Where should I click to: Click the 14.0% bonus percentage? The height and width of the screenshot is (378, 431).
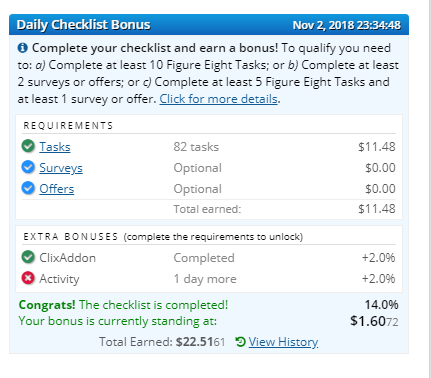click(381, 304)
